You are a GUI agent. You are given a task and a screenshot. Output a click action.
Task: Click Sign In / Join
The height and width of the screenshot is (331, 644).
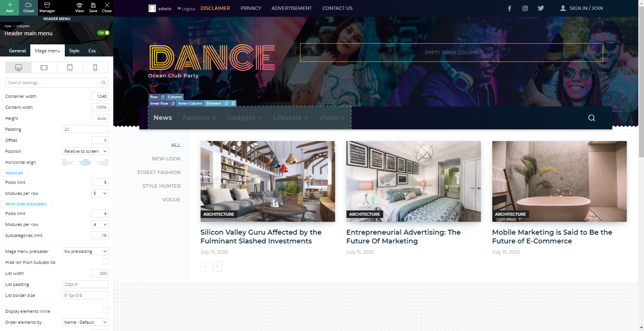pyautogui.click(x=581, y=8)
